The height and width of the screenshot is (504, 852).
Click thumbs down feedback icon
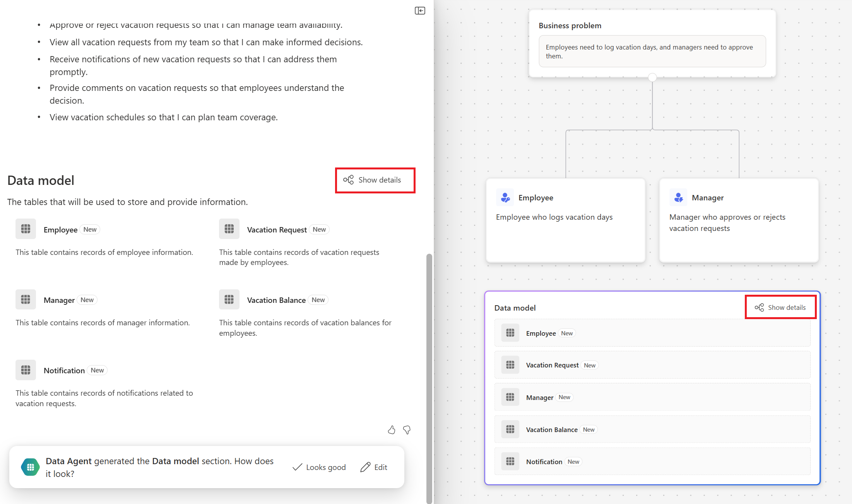pos(407,430)
